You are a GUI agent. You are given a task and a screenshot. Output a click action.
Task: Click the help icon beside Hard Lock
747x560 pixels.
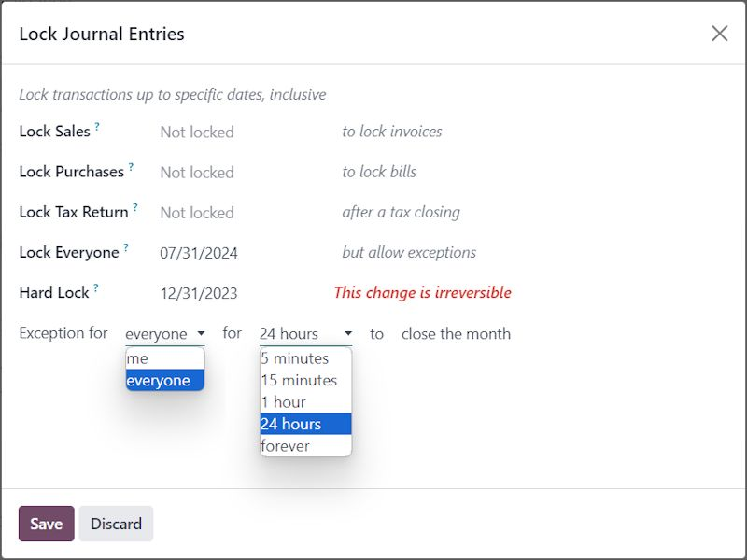(95, 287)
